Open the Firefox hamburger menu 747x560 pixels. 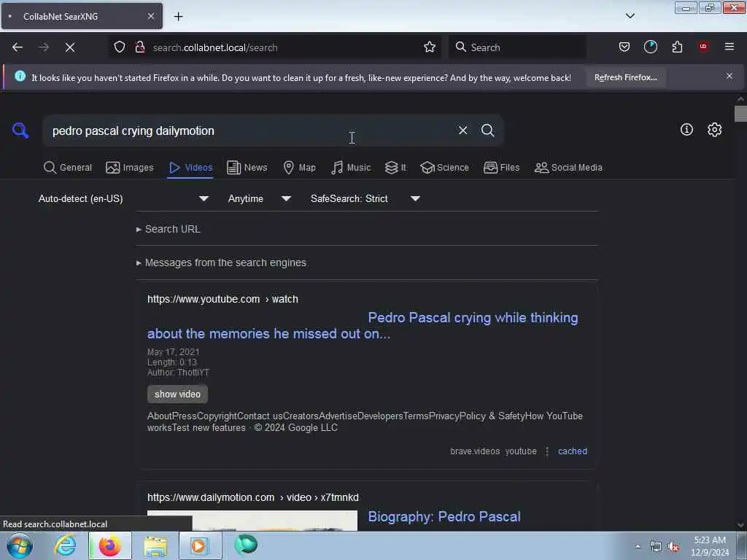(729, 47)
